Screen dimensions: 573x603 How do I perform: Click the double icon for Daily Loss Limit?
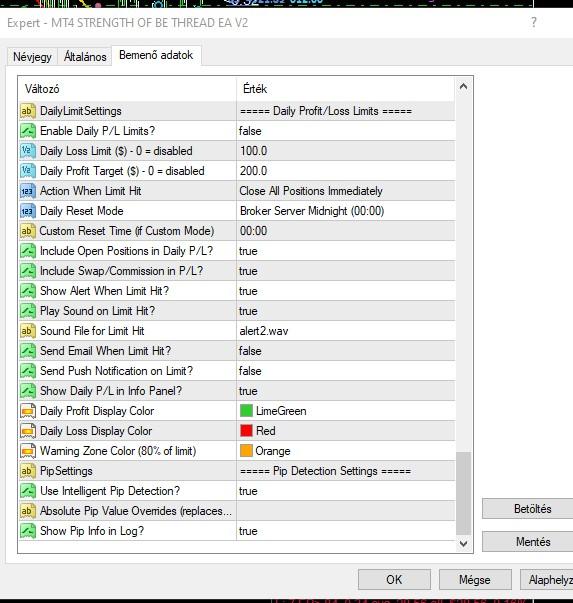pos(28,151)
